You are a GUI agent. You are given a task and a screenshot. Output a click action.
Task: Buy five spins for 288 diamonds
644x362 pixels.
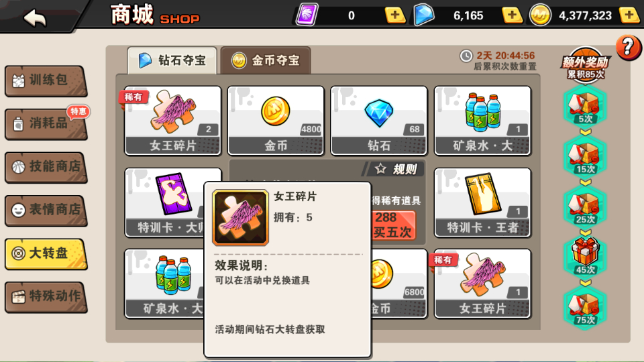click(393, 225)
